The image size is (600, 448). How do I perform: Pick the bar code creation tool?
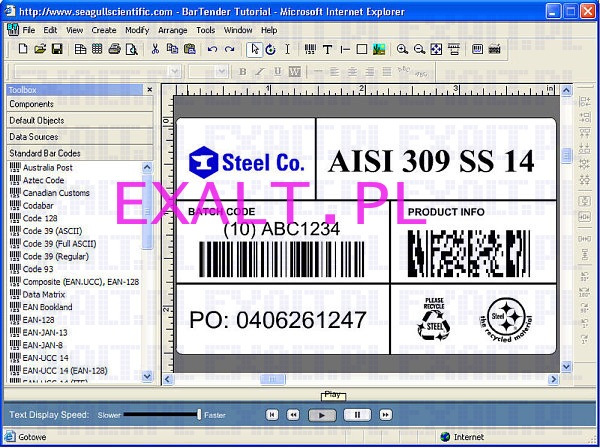tap(310, 49)
